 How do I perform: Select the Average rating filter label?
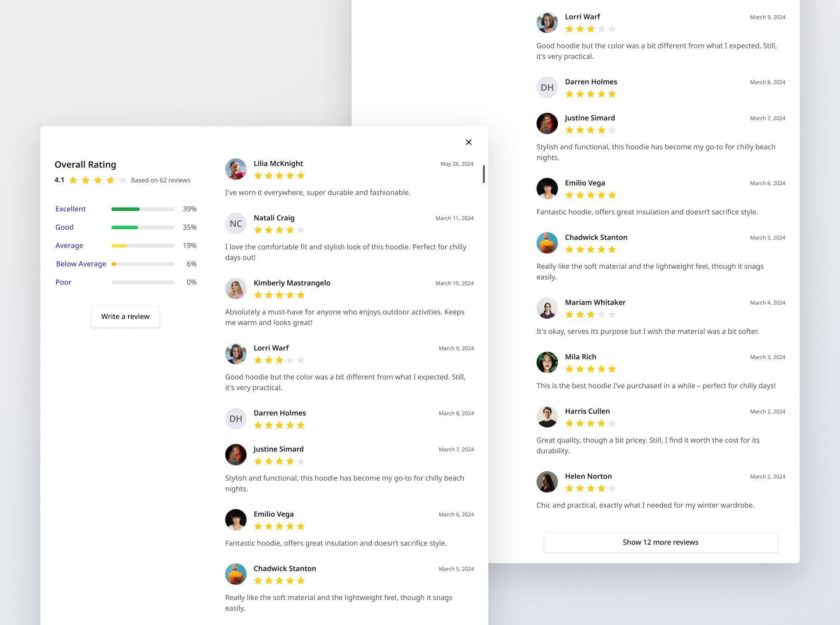(x=69, y=245)
